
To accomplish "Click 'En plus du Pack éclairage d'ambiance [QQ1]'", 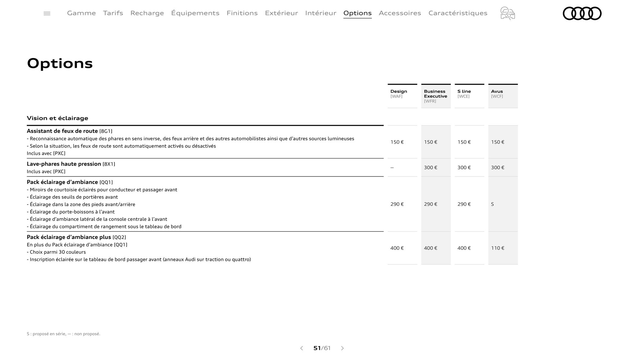I will pos(77,245).
